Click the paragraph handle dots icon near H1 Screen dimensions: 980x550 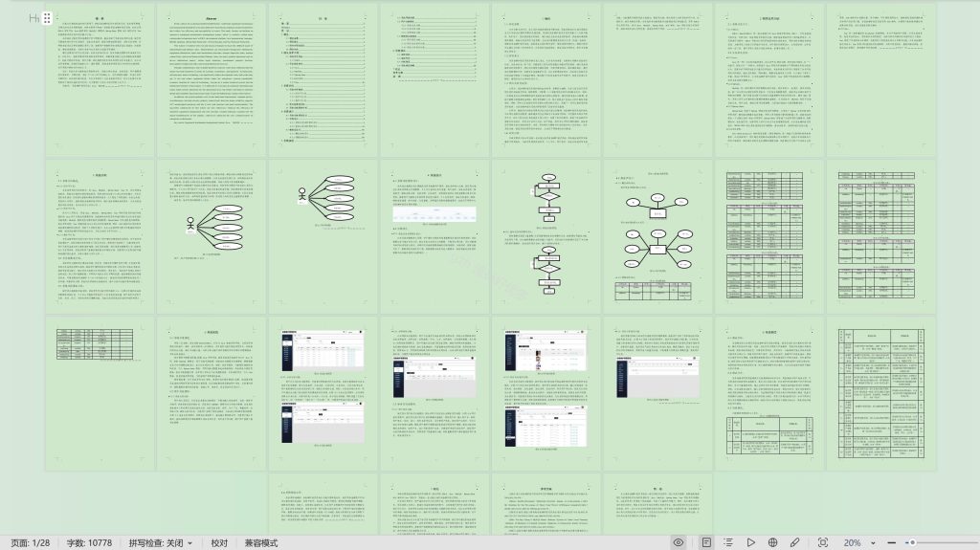47,18
